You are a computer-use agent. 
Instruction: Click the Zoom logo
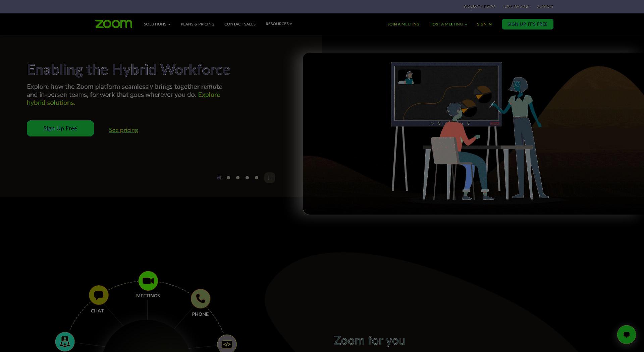114,24
